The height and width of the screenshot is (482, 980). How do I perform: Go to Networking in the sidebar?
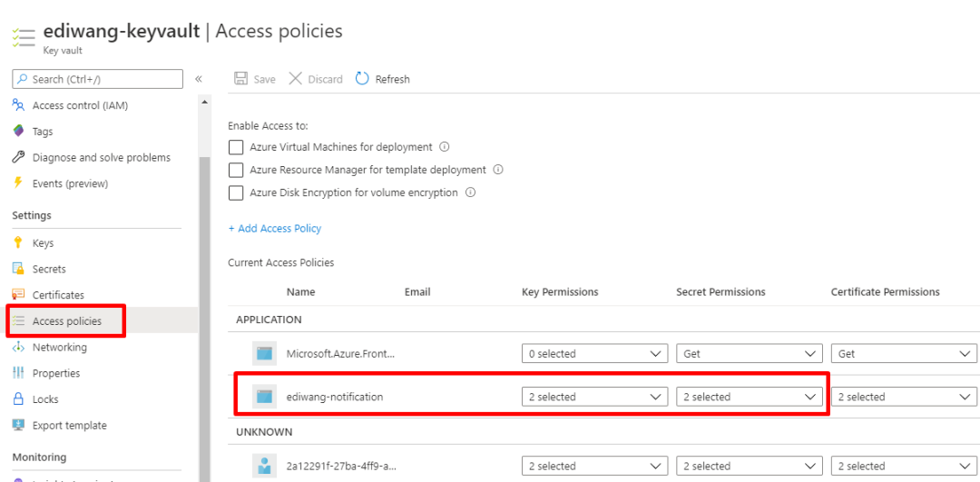pyautogui.click(x=60, y=348)
